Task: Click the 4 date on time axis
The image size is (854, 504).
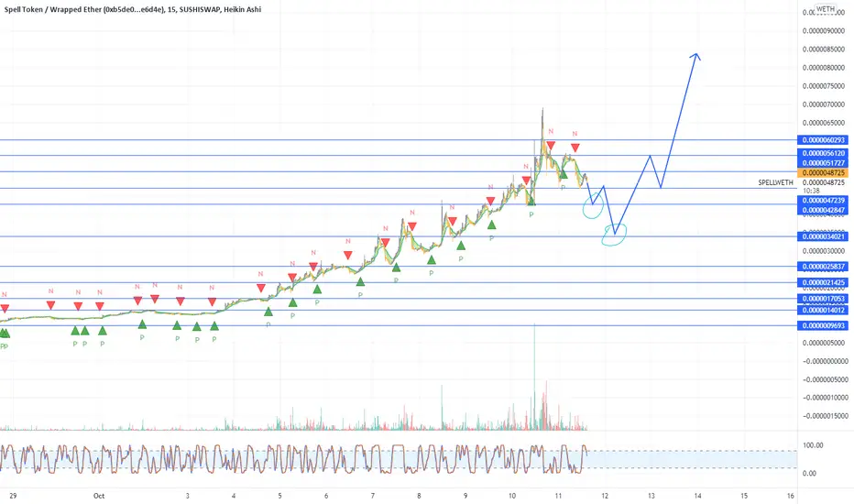Action: click(234, 496)
